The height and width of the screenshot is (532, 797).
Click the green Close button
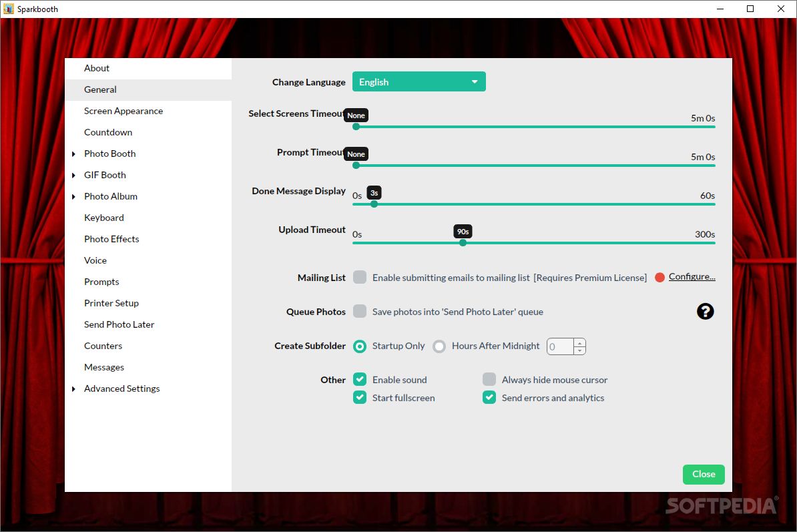[x=704, y=474]
